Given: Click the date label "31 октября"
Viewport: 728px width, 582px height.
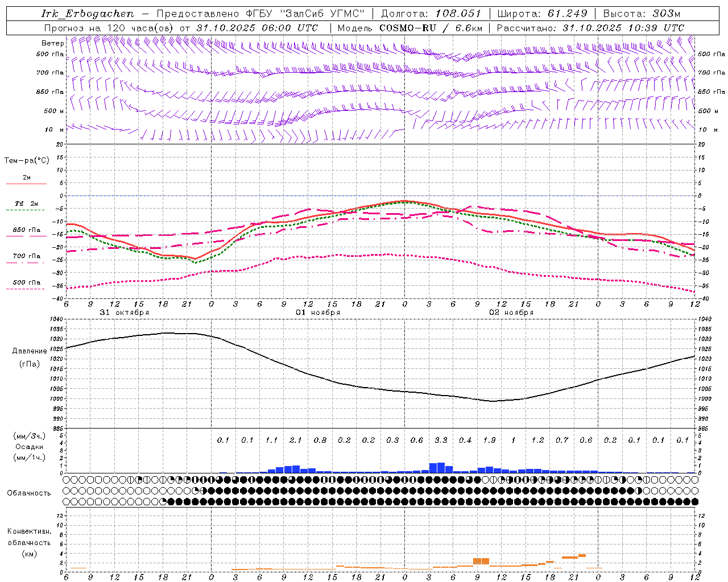Looking at the screenshot, I should pos(125,313).
